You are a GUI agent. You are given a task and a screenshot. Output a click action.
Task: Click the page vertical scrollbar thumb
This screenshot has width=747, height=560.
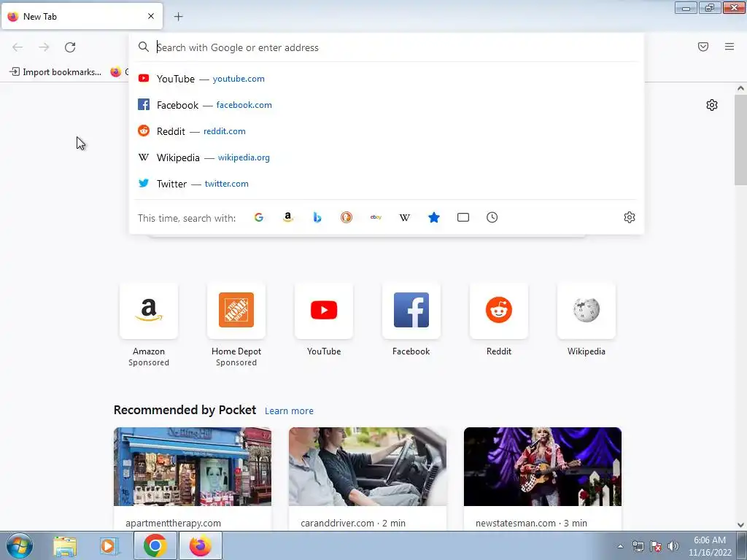[740, 140]
